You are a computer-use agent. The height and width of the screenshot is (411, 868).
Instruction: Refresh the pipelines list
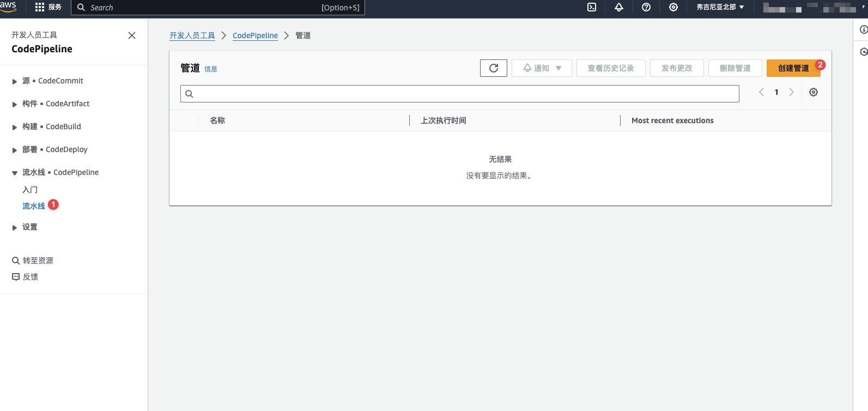coord(494,68)
